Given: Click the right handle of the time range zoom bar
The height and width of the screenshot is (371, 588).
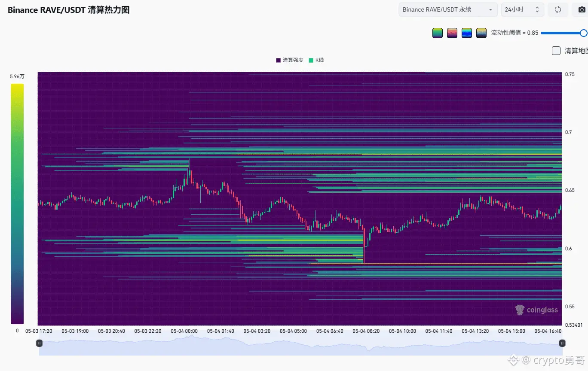Looking at the screenshot, I should pos(562,343).
